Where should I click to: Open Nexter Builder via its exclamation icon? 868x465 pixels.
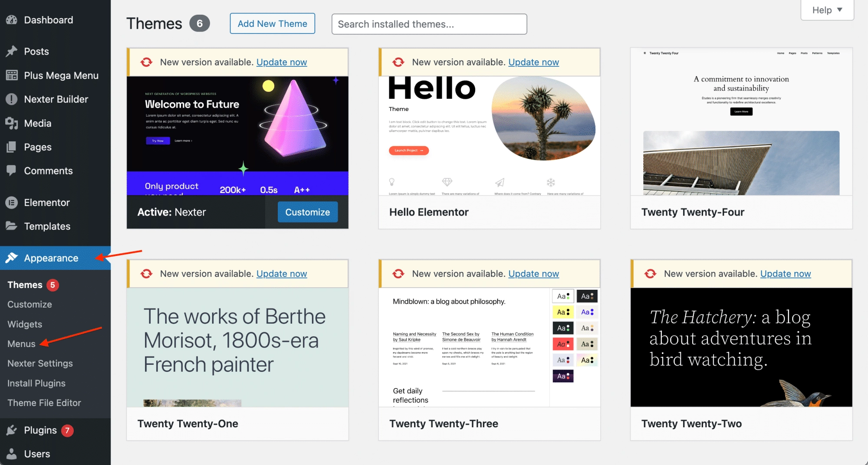[x=12, y=99]
